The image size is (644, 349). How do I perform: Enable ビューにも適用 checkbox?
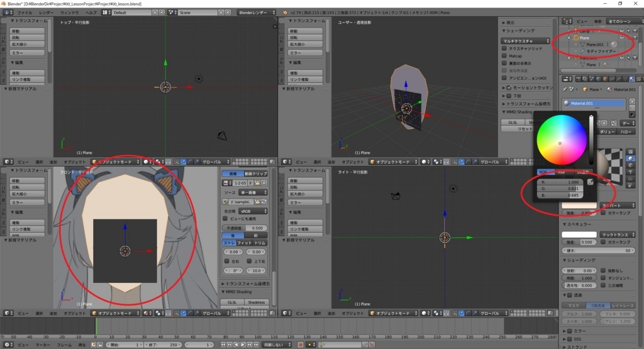pos(225,219)
